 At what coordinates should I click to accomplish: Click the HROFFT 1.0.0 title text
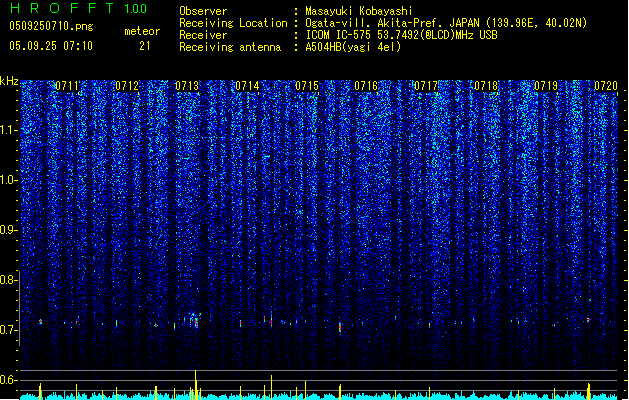click(78, 8)
